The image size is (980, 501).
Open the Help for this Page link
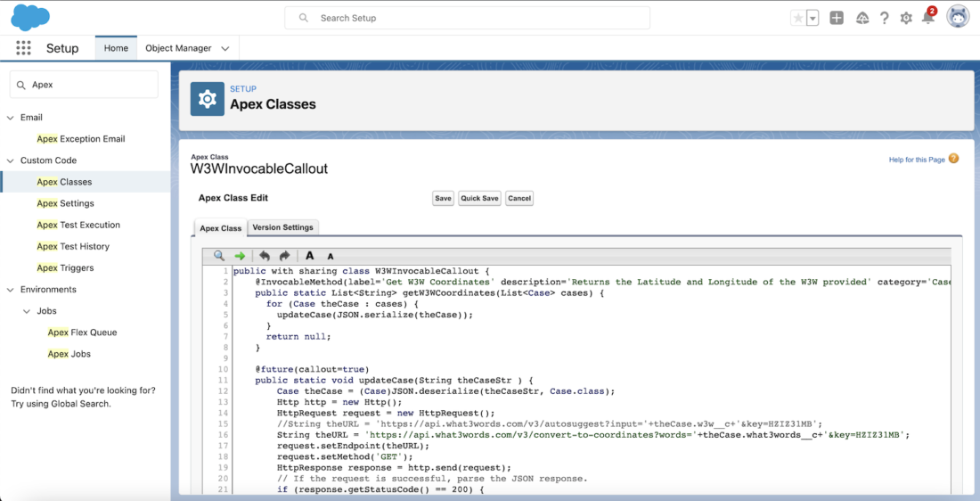pyautogui.click(x=917, y=160)
